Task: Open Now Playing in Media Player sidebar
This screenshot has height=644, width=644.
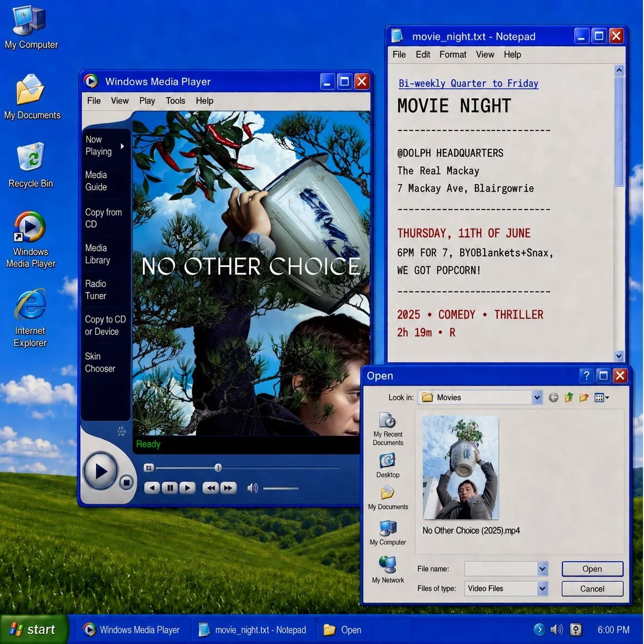Action: coord(99,145)
